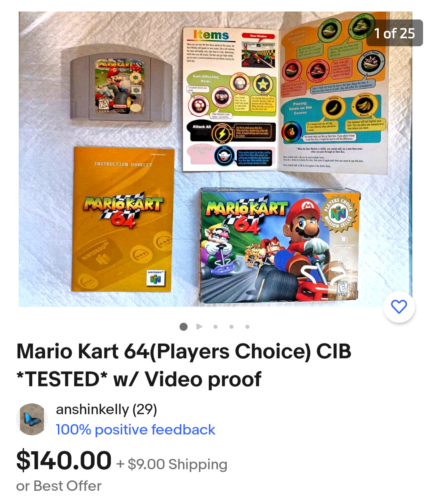Open seller anshinkelly's profile
Image resolution: width=431 pixels, height=504 pixels.
coord(93,409)
